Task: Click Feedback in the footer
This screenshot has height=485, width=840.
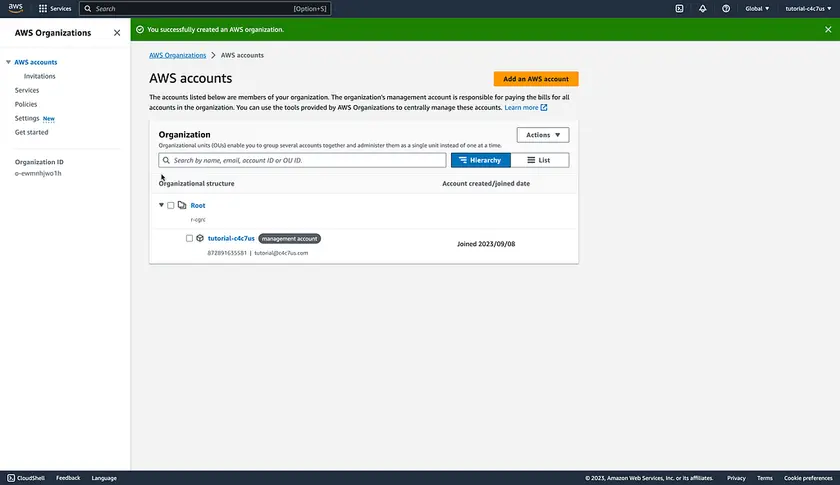Action: click(68, 477)
